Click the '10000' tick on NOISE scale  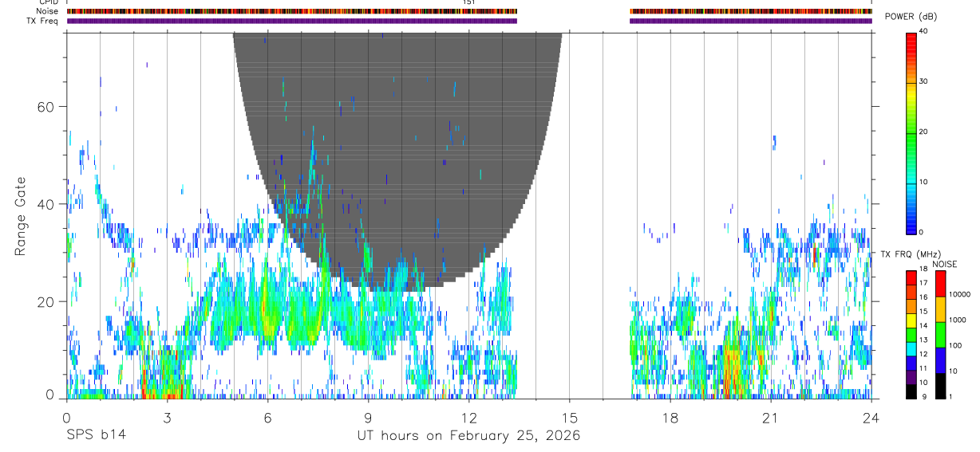(x=959, y=294)
